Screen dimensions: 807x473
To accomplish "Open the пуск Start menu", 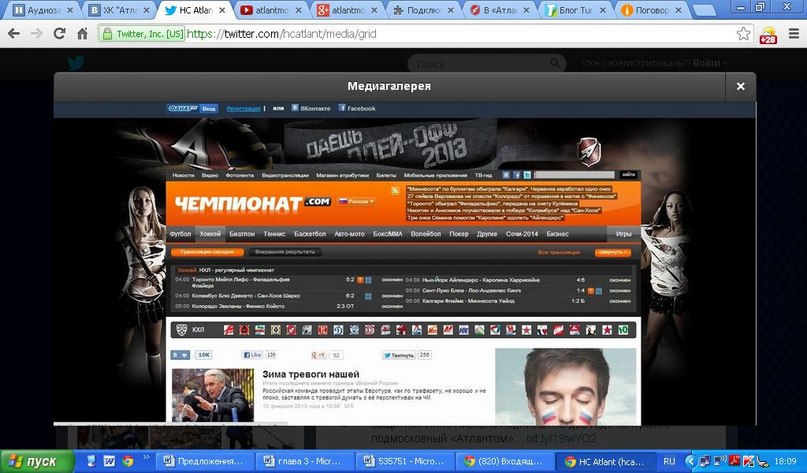I will click(x=37, y=461).
